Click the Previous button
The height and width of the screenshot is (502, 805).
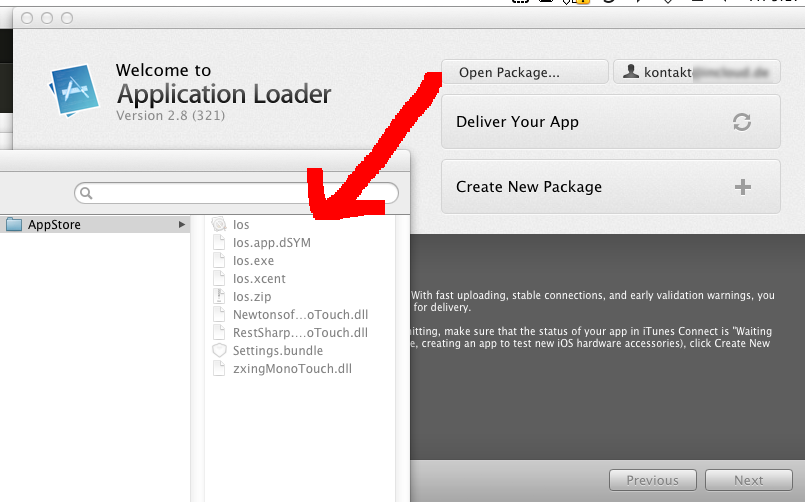tap(652, 480)
